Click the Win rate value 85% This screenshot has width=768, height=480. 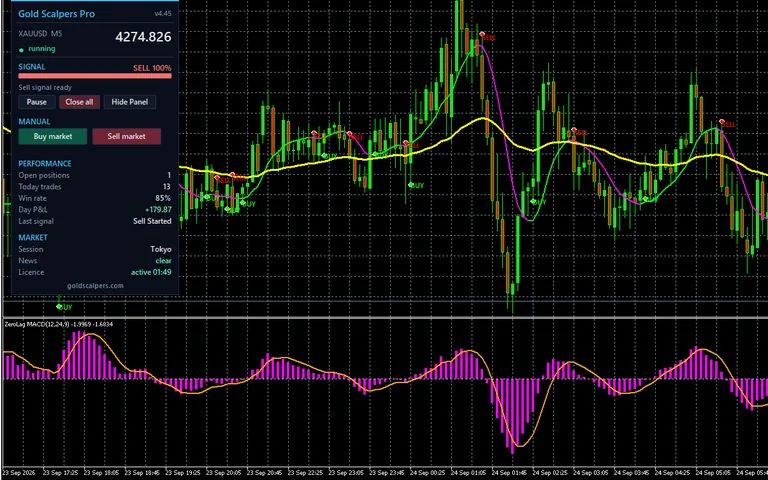[163, 198]
